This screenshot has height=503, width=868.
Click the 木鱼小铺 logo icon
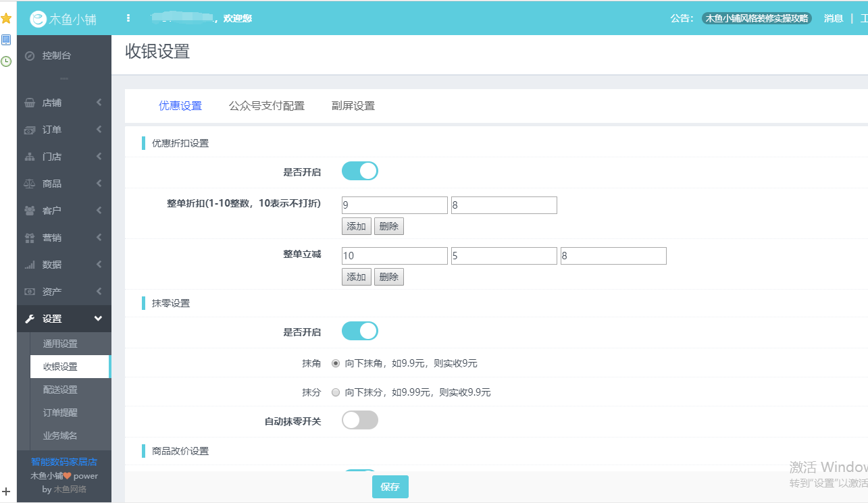(x=39, y=20)
